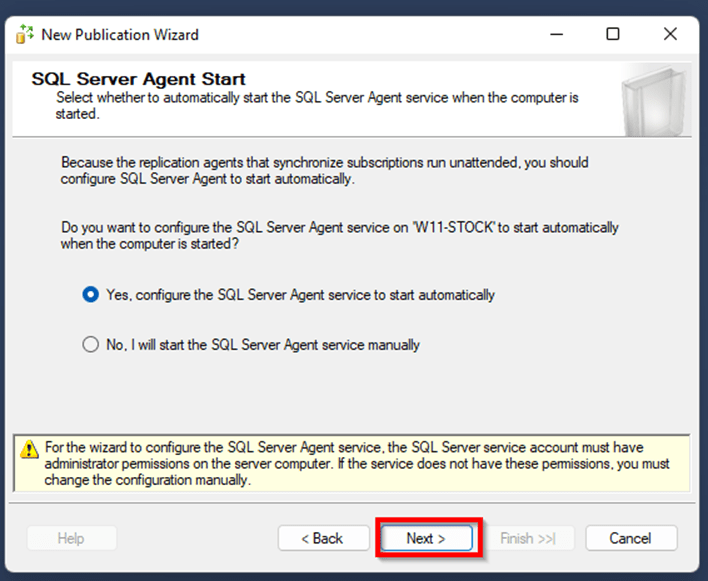Minimize the New Publication Wizard window
The image size is (708, 581).
pos(557,34)
